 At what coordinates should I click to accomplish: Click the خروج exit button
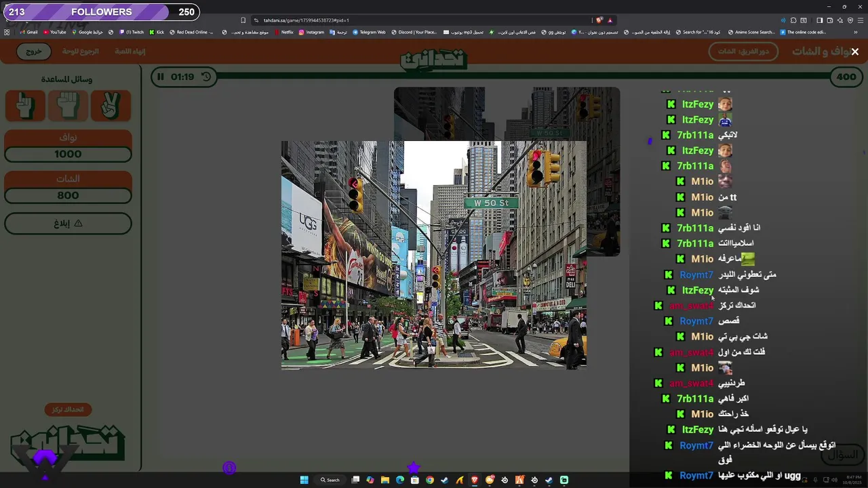tap(34, 52)
